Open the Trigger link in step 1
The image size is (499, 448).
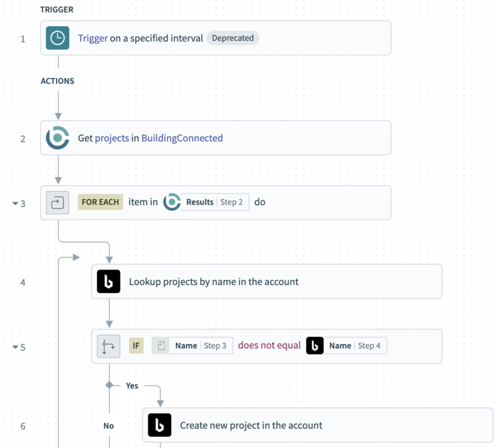pos(92,38)
